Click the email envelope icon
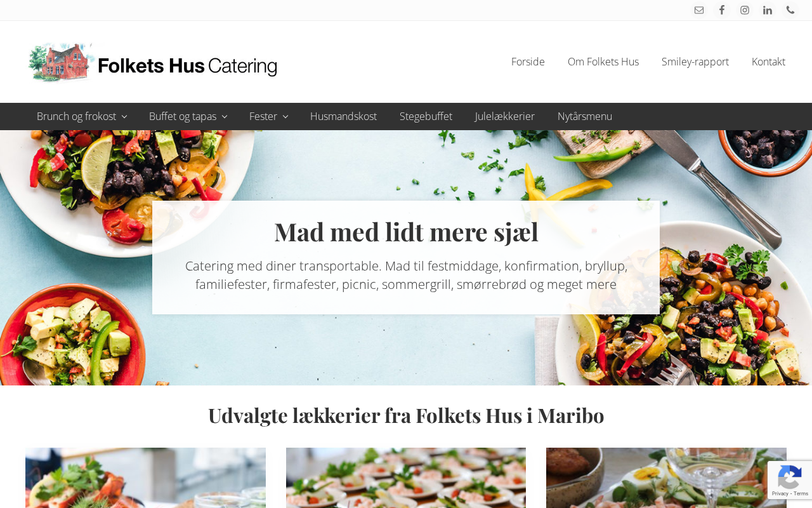The width and height of the screenshot is (812, 508). tap(699, 10)
